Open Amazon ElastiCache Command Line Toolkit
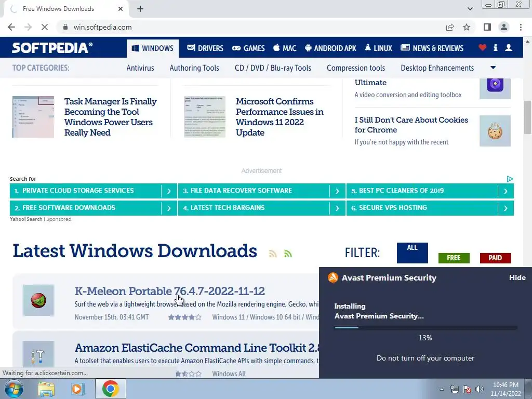Viewport: 532px width, 399px height. (197, 348)
